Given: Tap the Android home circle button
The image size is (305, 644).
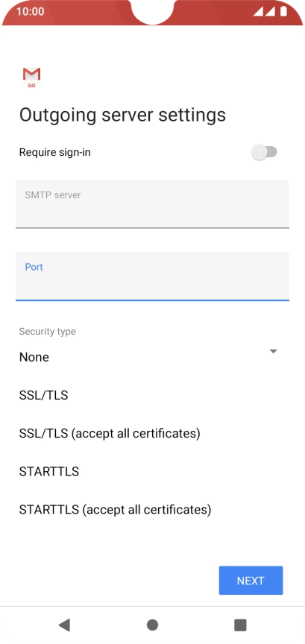Looking at the screenshot, I should point(152,625).
